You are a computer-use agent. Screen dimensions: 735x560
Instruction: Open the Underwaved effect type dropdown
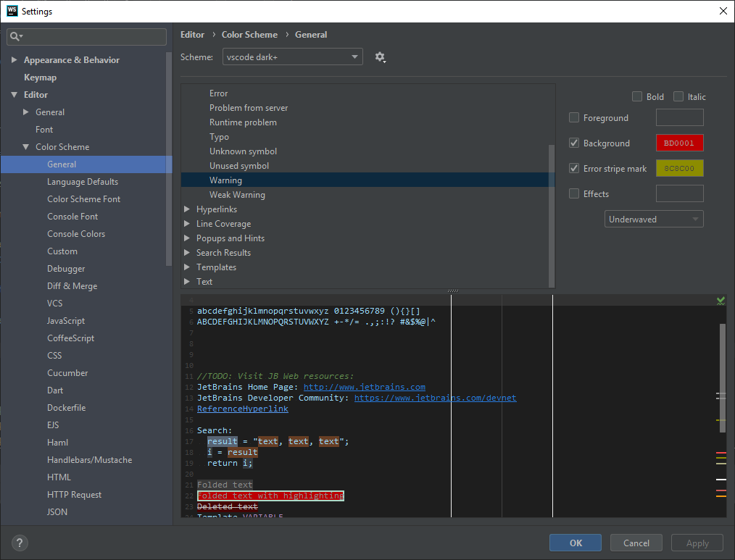(x=654, y=219)
